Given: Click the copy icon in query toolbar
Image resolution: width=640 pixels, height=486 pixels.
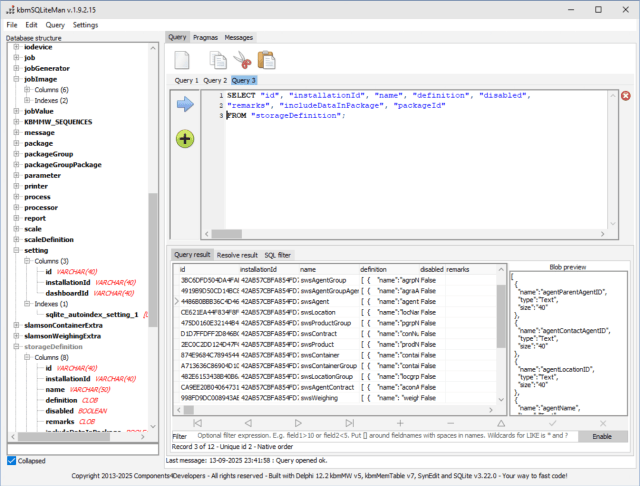Looking at the screenshot, I should click(x=218, y=60).
